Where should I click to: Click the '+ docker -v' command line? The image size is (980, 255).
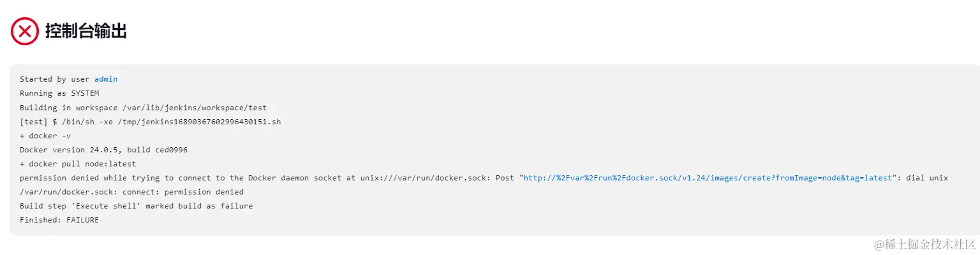click(41, 135)
